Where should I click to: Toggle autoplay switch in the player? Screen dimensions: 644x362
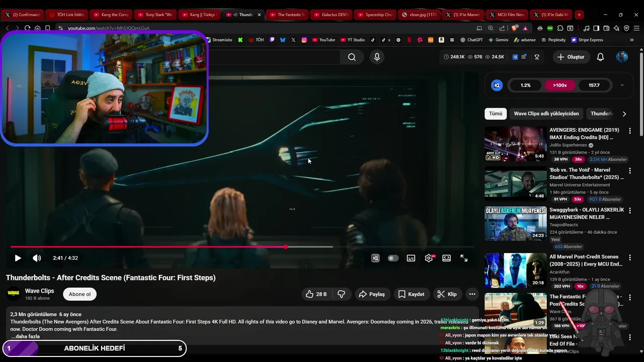(393, 258)
